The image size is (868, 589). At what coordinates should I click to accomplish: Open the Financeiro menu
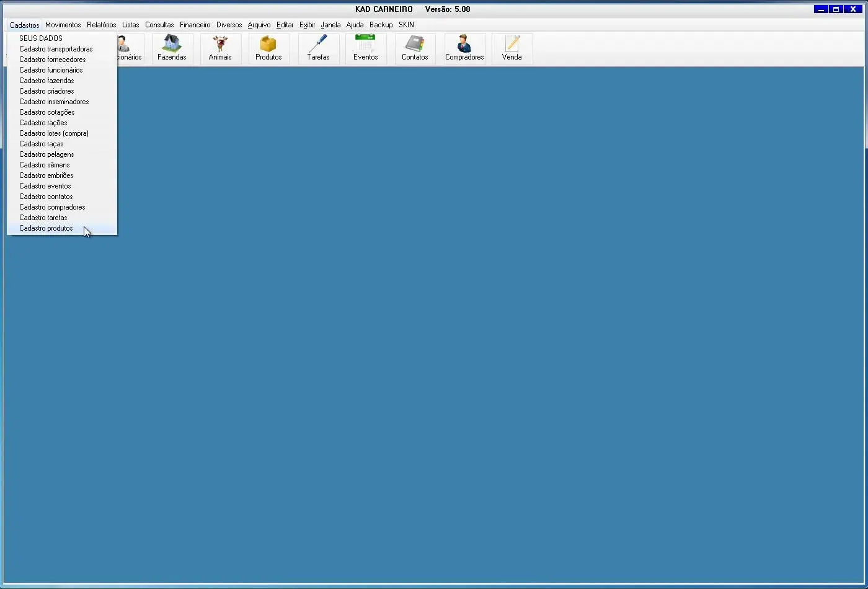coord(195,25)
